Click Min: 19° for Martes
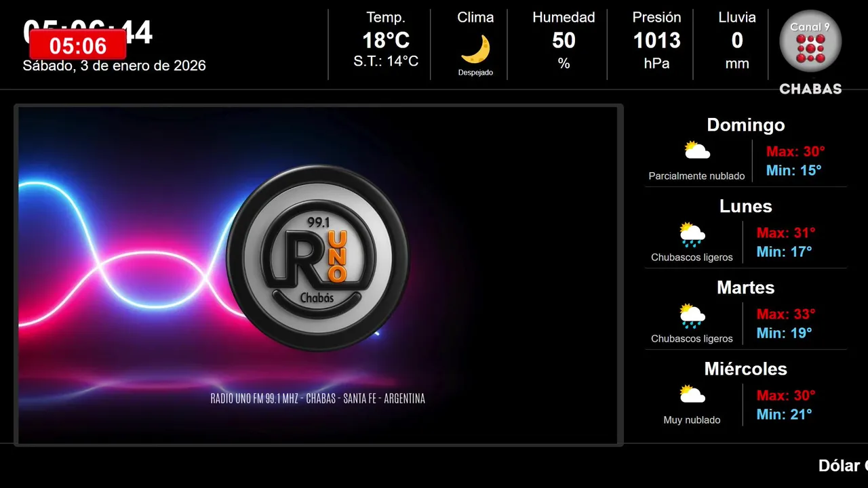This screenshot has height=488, width=868. coord(784,333)
